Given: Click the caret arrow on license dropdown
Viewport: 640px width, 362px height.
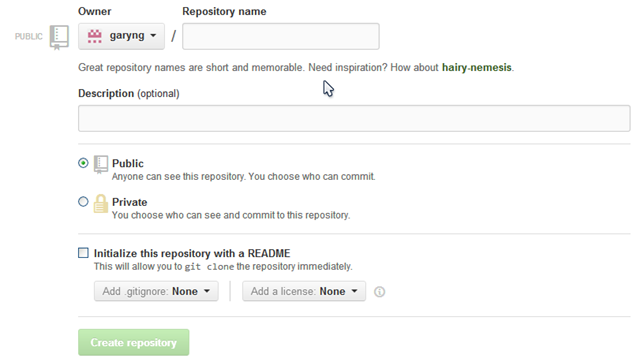Looking at the screenshot, I should pos(354,291).
